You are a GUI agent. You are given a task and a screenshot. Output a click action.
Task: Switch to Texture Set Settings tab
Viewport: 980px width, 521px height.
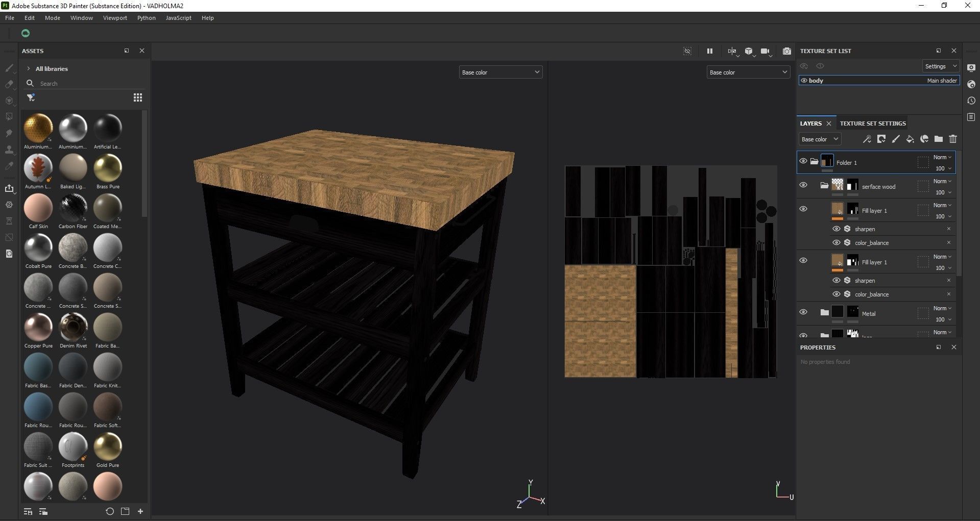pyautogui.click(x=873, y=123)
